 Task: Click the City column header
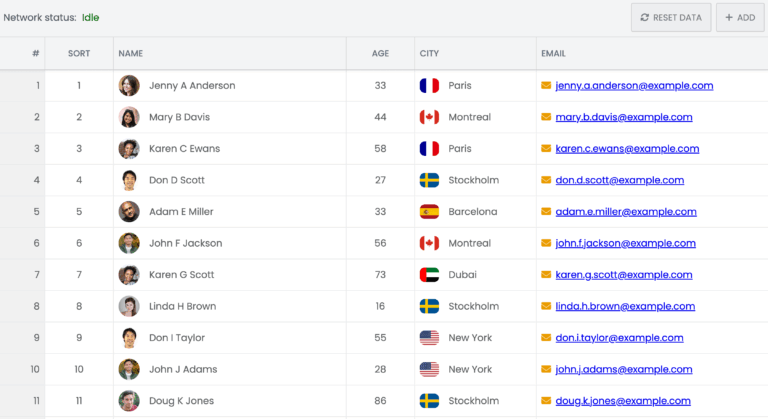[430, 54]
